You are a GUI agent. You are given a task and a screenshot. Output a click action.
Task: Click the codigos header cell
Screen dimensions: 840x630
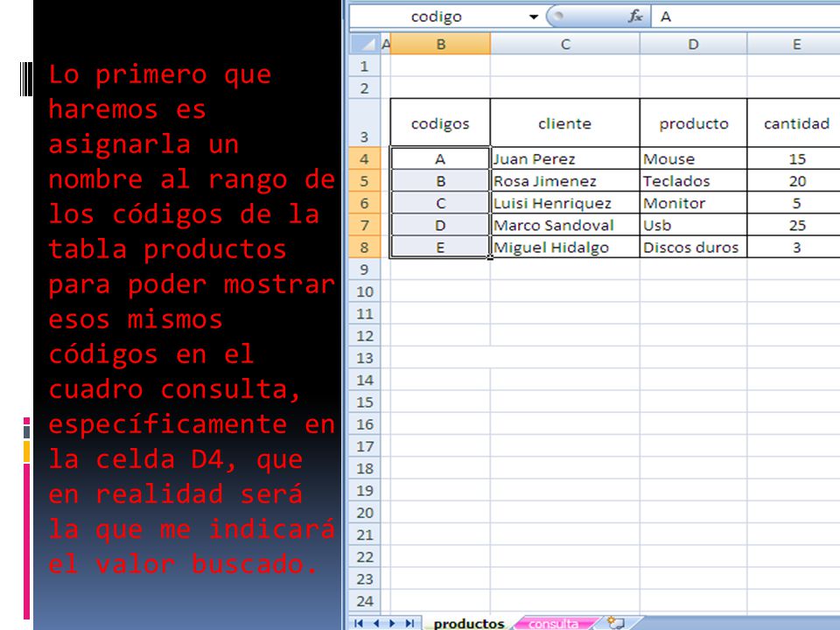click(x=440, y=123)
